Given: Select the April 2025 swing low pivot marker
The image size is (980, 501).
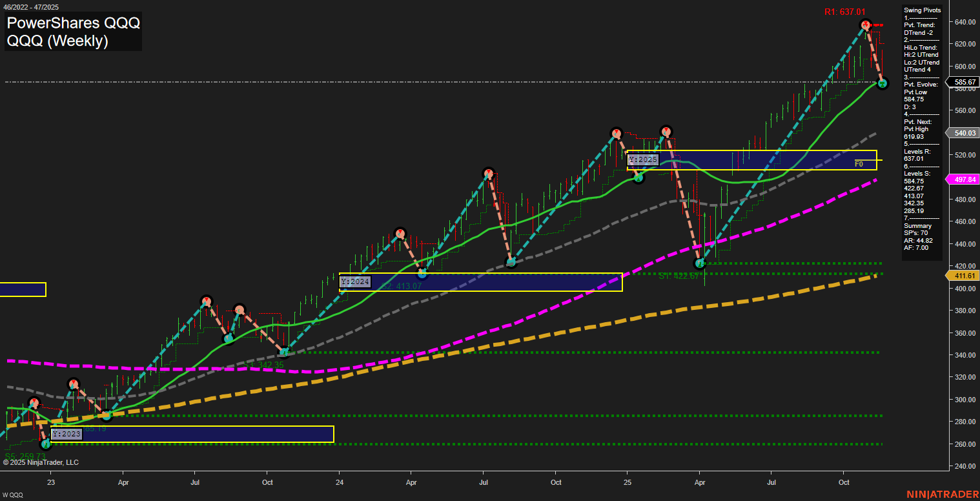Looking at the screenshot, I should (699, 263).
